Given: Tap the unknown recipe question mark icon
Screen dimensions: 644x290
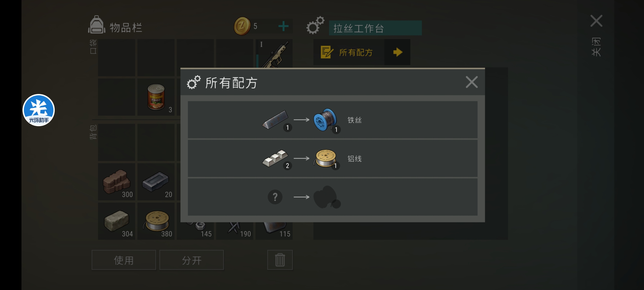Looking at the screenshot, I should coord(275,197).
